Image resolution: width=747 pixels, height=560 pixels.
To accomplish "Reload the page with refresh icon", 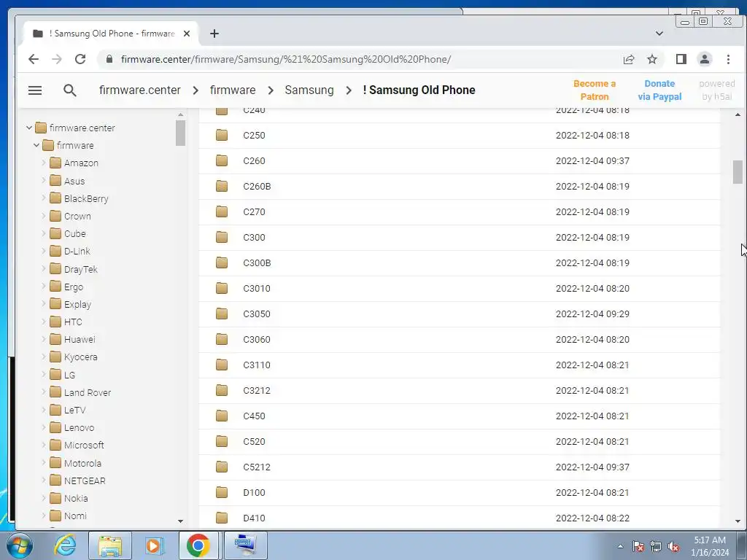I will 80,59.
